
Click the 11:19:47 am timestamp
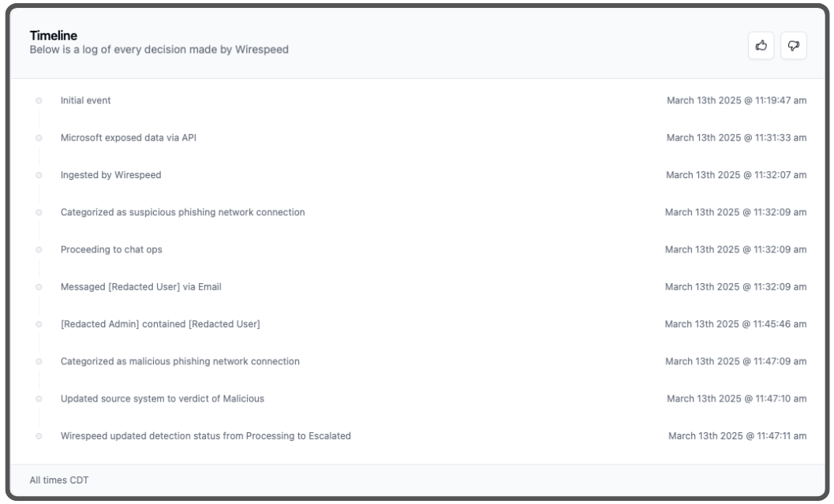[x=736, y=101]
